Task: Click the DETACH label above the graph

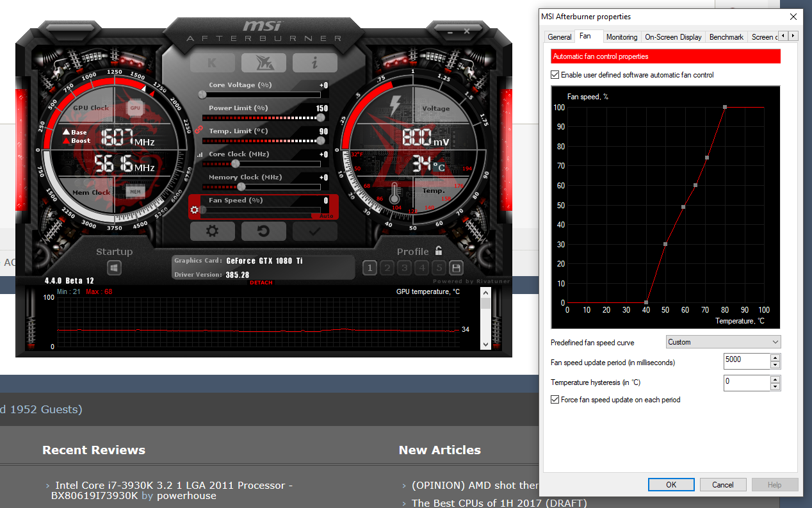Action: click(261, 283)
